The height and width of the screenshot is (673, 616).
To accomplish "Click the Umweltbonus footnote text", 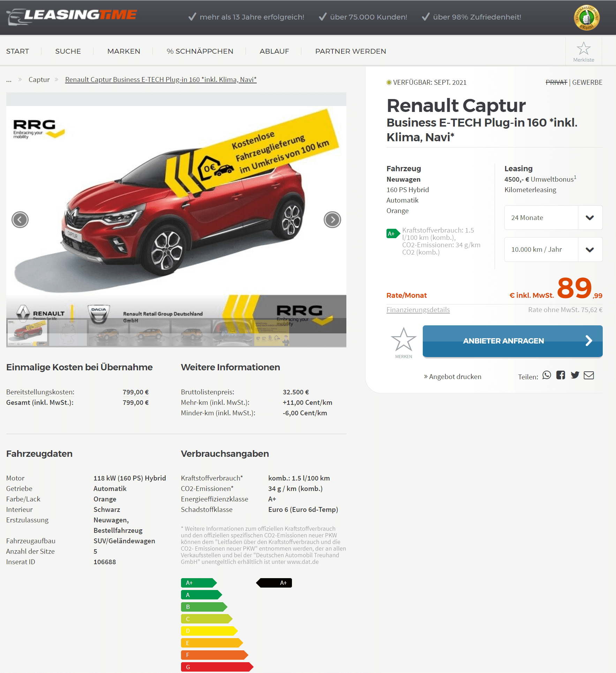I will [540, 179].
